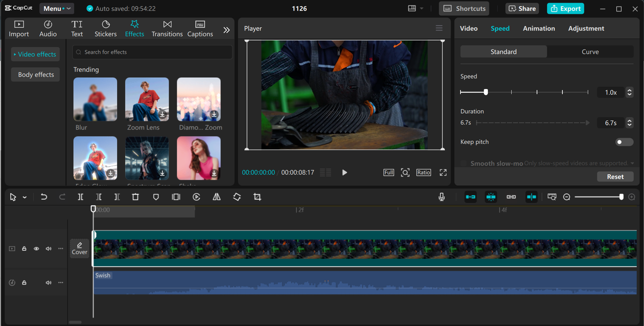This screenshot has width=644, height=326.
Task: Select the Zoom Lens effect thumbnail
Action: 147,99
